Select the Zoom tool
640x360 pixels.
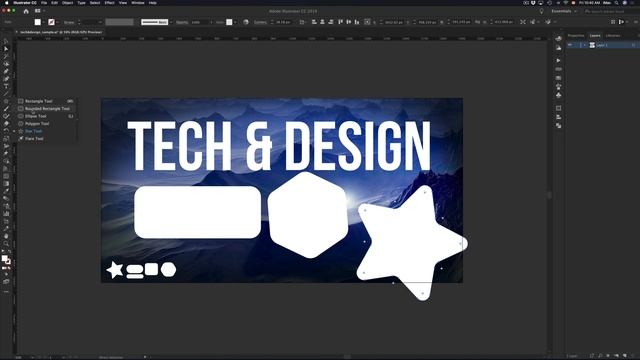6,244
